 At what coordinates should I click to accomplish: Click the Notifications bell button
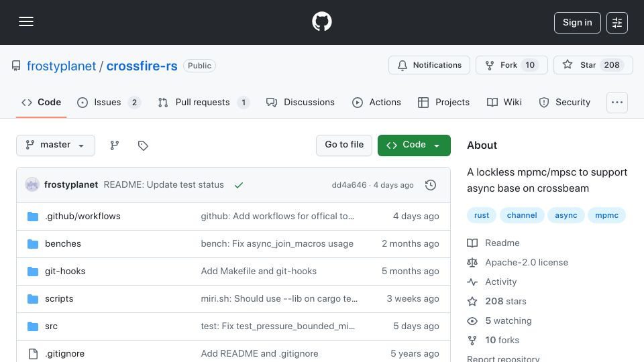pos(429,65)
